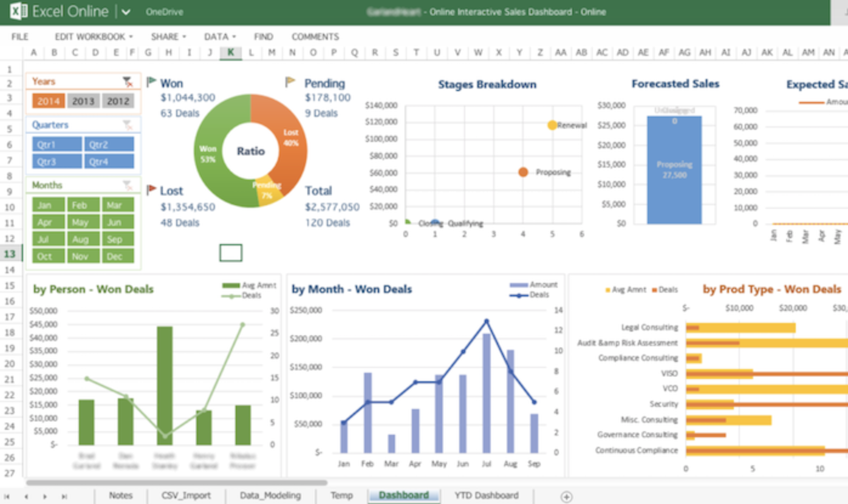Open the FIND command
Viewport: 848px width, 504px height.
coord(264,36)
